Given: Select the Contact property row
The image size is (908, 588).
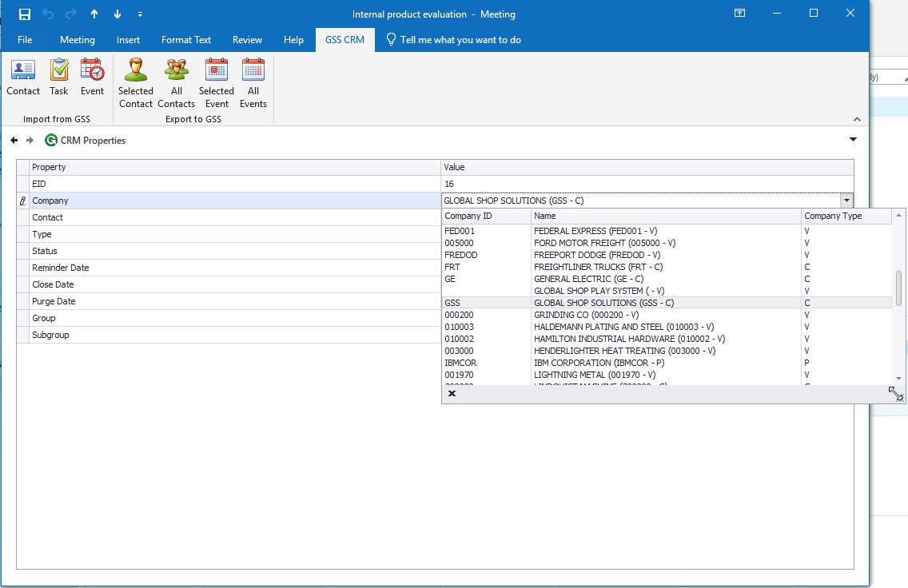Looking at the screenshot, I should click(235, 217).
